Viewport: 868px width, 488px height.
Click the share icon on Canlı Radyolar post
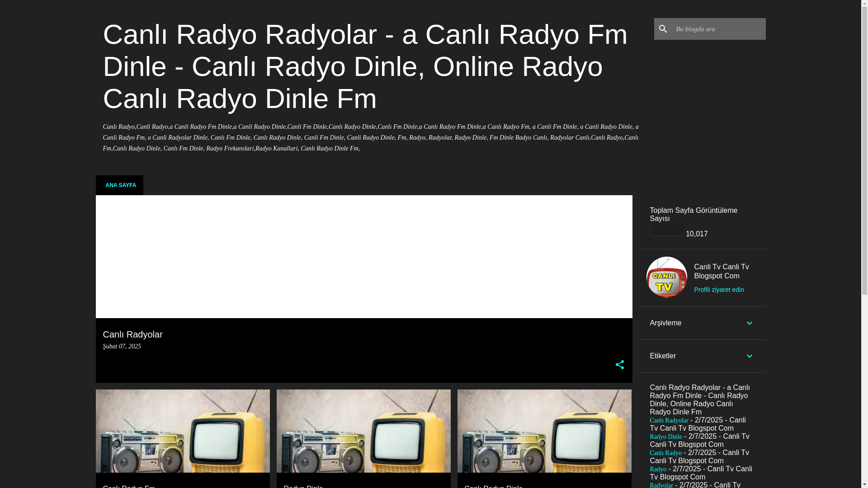[x=619, y=365]
